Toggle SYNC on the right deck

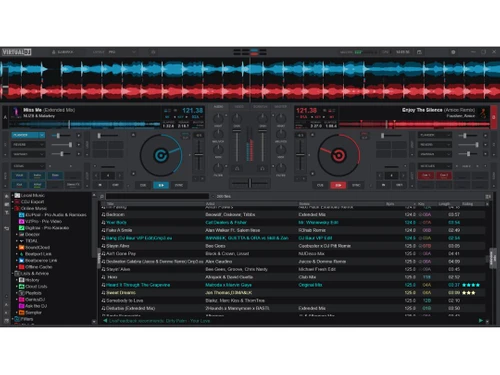coord(356,185)
